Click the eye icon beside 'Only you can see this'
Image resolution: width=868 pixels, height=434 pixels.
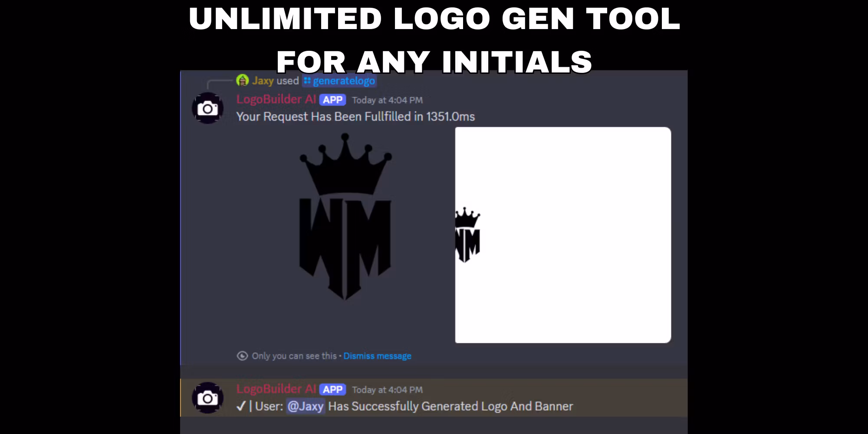(242, 356)
